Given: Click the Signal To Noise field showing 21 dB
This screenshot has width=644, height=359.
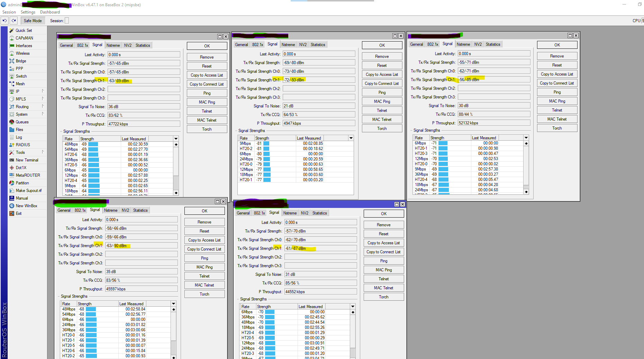Looking at the screenshot, I should [x=319, y=106].
